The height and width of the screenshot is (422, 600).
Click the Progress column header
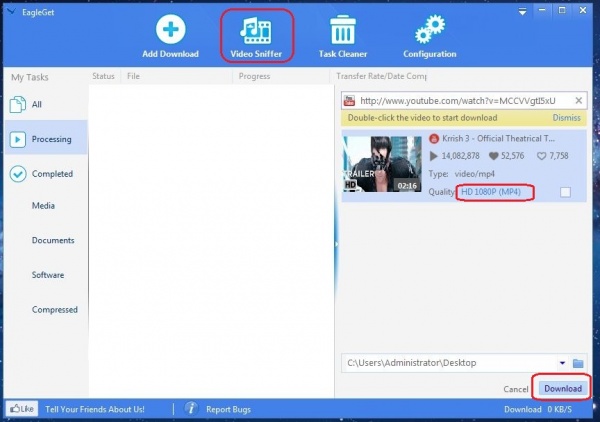click(x=254, y=76)
